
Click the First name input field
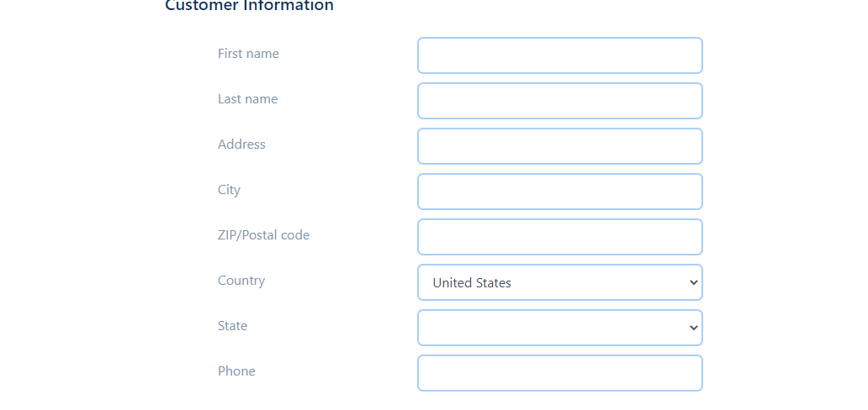point(559,55)
